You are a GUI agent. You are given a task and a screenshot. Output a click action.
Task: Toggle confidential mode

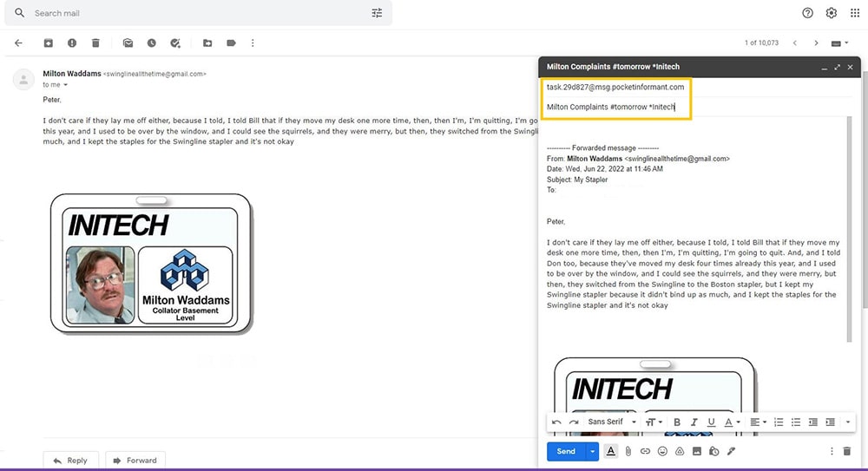(x=713, y=451)
